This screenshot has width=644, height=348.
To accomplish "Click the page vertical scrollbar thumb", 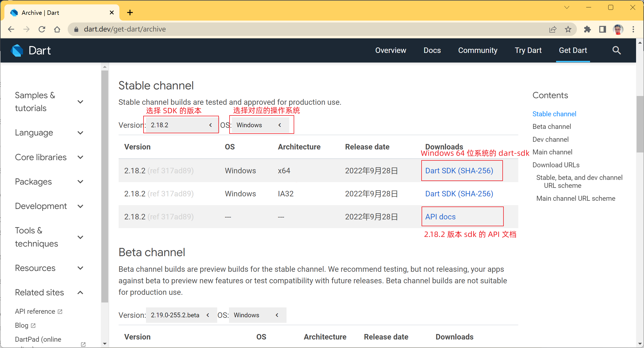I will tap(640, 124).
